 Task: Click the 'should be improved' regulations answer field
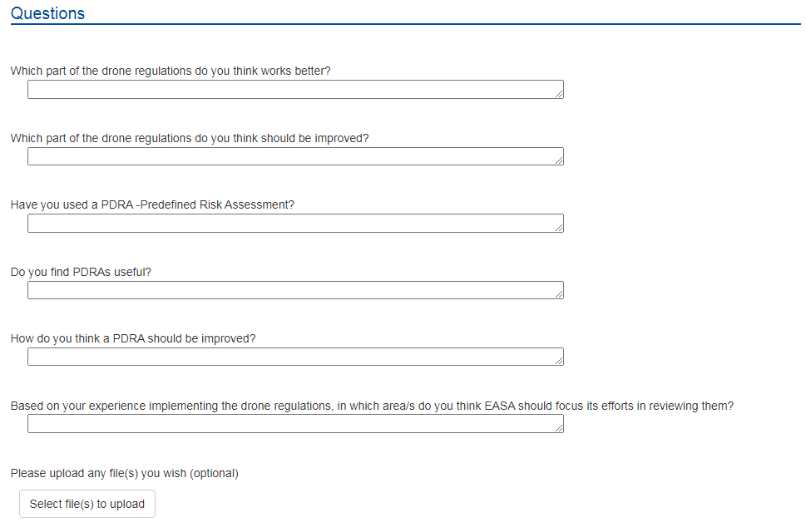295,156
